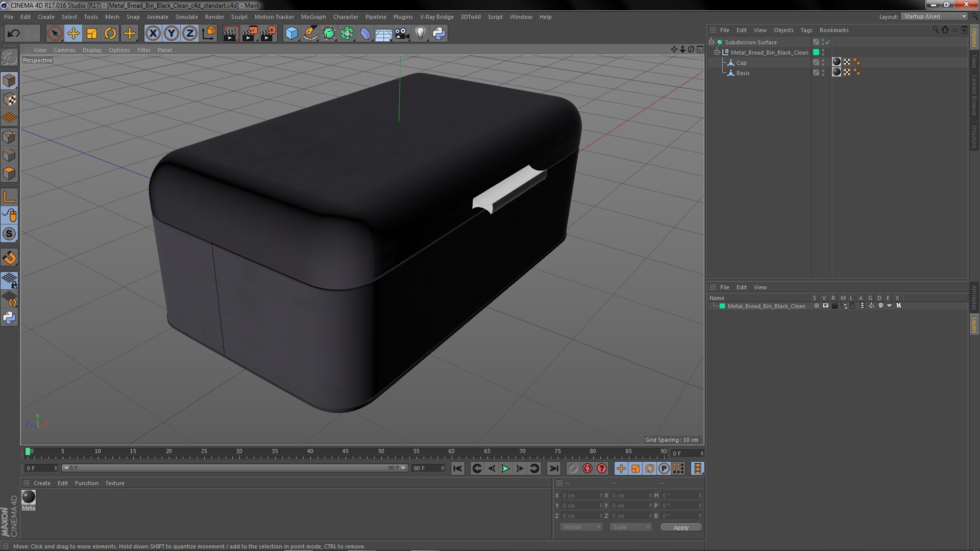The height and width of the screenshot is (551, 980).
Task: Open the Simulate menu
Action: tap(186, 17)
